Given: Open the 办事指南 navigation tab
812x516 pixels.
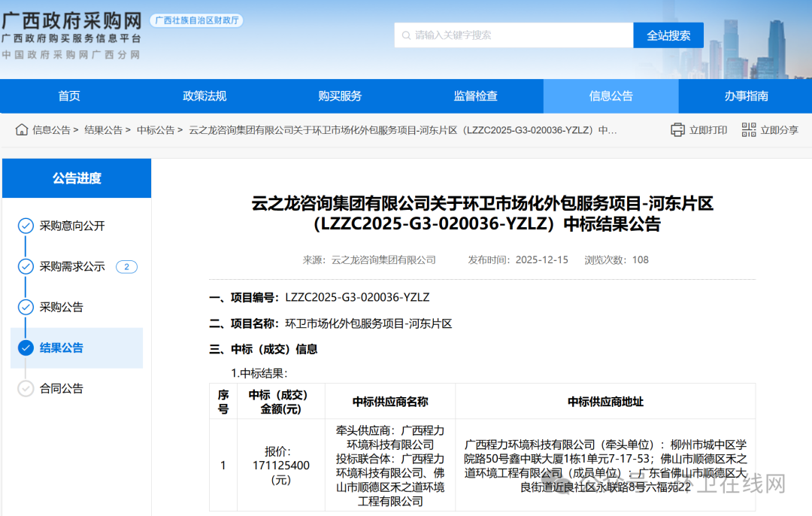Looking at the screenshot, I should pos(746,96).
